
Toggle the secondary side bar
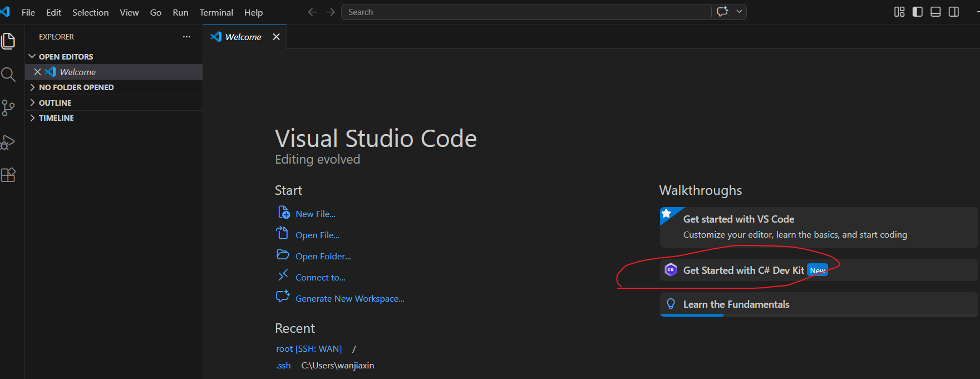click(954, 12)
